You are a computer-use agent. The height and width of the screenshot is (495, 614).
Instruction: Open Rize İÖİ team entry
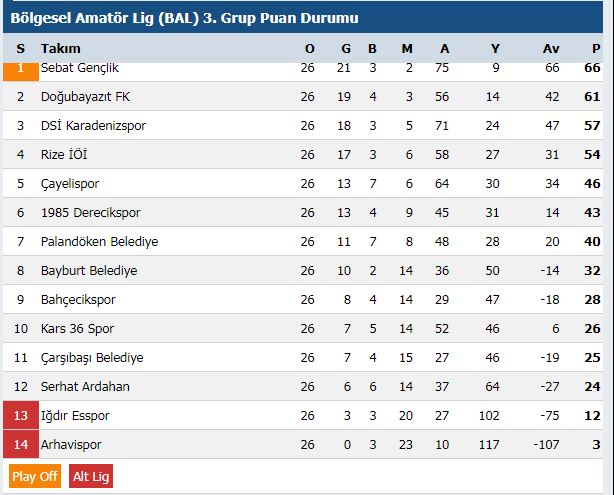[64, 155]
